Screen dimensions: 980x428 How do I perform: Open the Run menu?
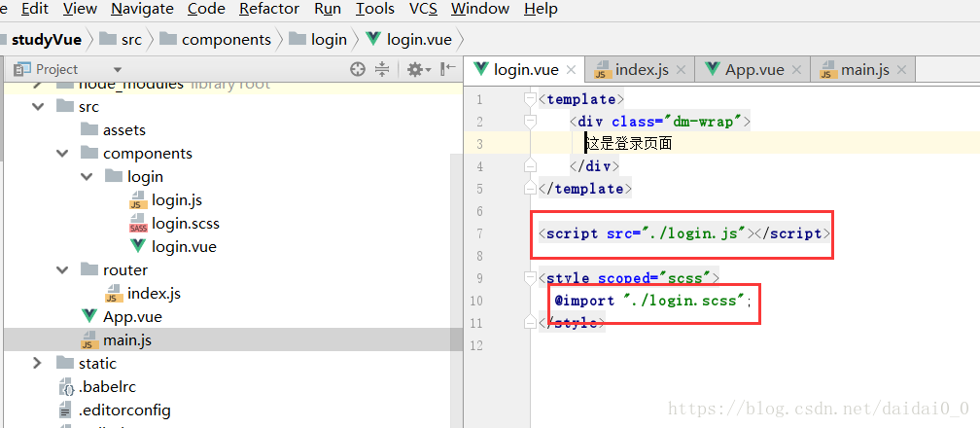click(329, 9)
